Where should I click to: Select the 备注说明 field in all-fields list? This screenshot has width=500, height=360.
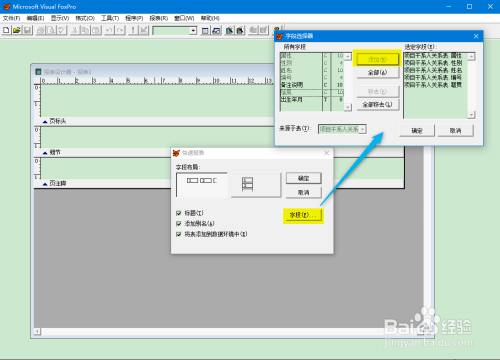point(312,85)
